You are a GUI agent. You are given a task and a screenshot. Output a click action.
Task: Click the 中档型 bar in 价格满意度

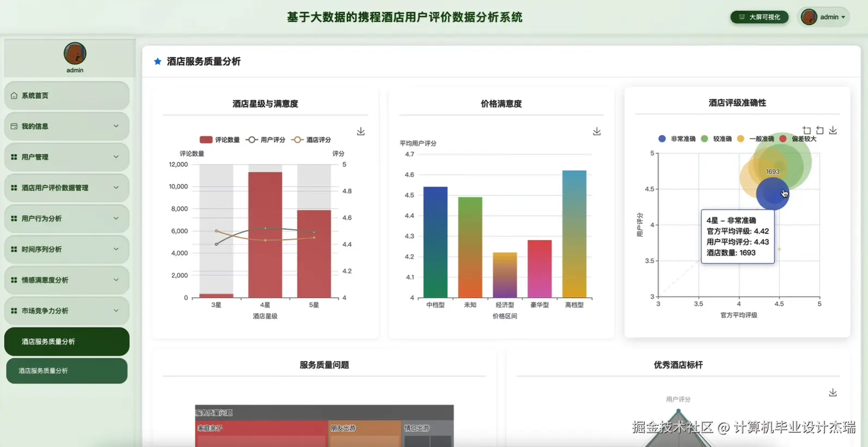point(435,243)
